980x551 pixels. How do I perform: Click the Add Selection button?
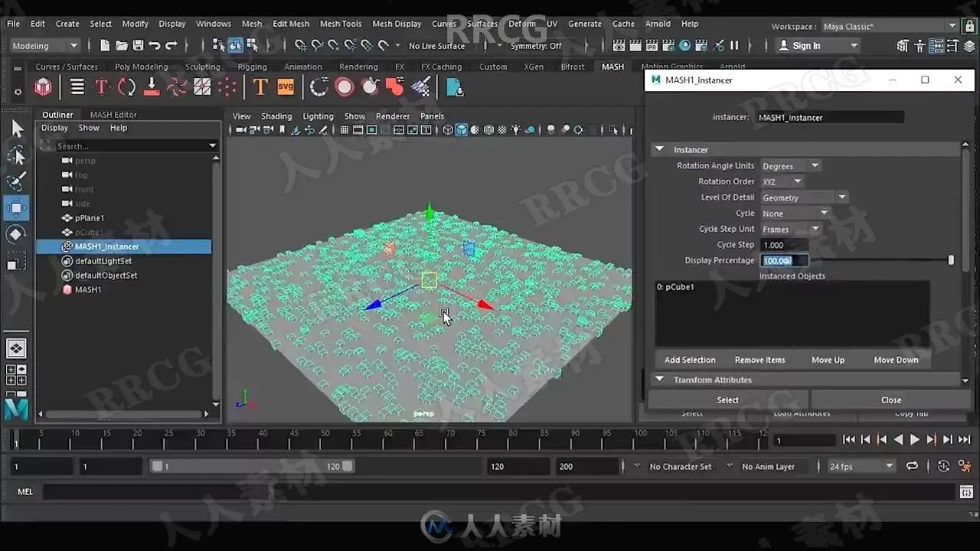pos(690,360)
